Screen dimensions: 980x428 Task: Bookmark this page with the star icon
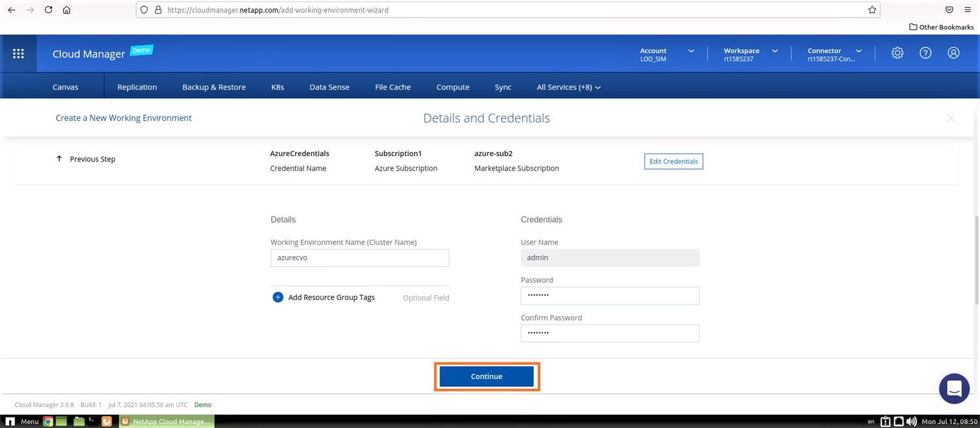[x=872, y=10]
